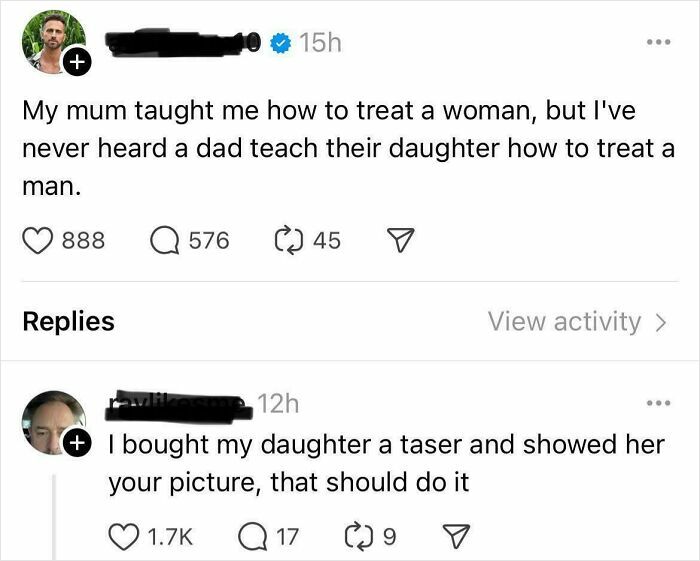Open the reply author's profile picture
The width and height of the screenshot is (700, 561).
(x=52, y=418)
